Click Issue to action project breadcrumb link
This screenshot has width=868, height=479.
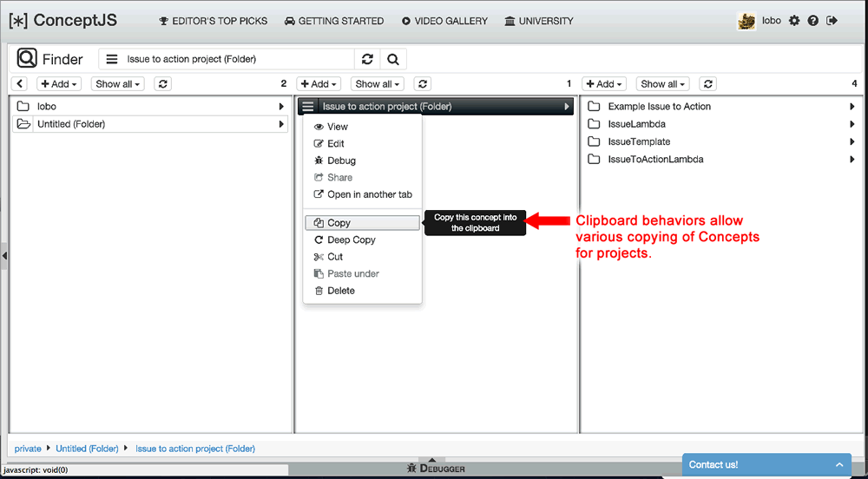(195, 449)
